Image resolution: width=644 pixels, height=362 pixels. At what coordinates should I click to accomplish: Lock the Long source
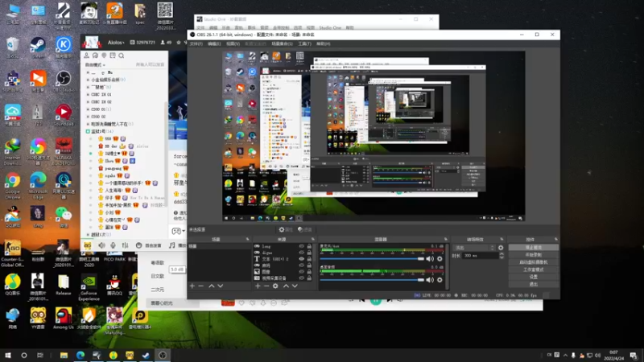(x=309, y=246)
